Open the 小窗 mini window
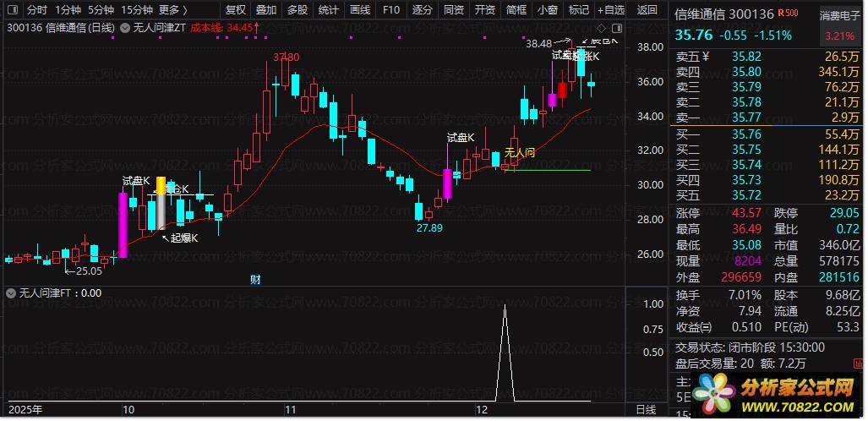The height and width of the screenshot is (421, 868). [x=548, y=9]
